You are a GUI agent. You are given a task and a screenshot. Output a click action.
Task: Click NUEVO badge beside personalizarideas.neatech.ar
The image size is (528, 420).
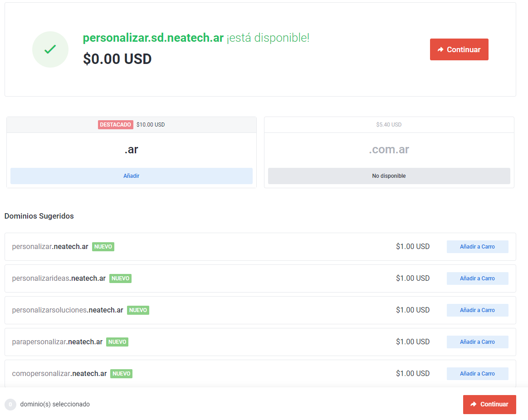point(120,278)
